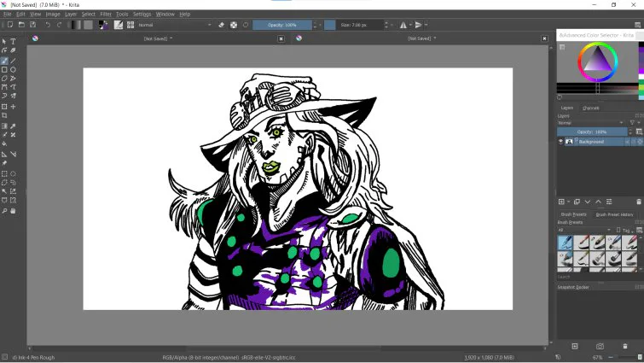The width and height of the screenshot is (644, 363).
Task: Duplicate the current layer
Action: [x=577, y=202]
